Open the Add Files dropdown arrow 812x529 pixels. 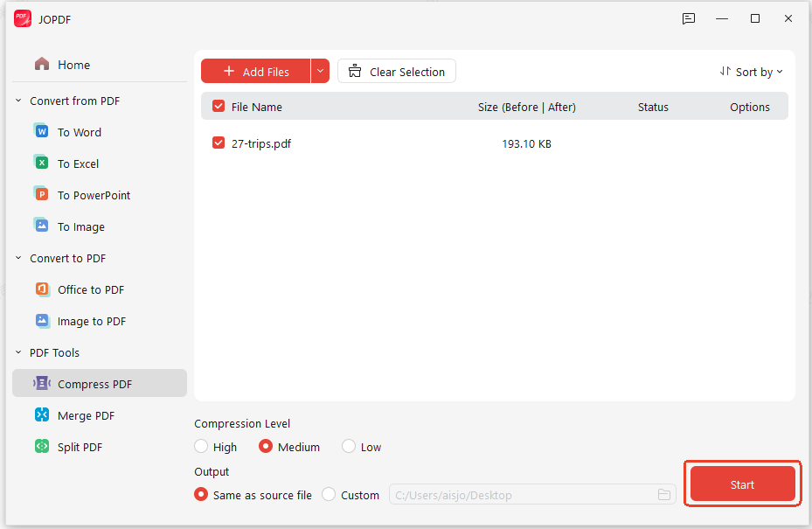click(x=320, y=71)
